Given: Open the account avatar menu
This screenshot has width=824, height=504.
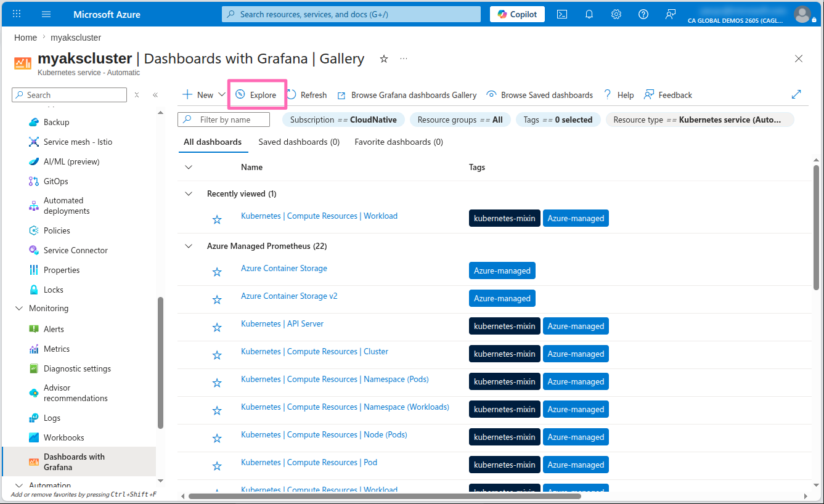Looking at the screenshot, I should 802,14.
